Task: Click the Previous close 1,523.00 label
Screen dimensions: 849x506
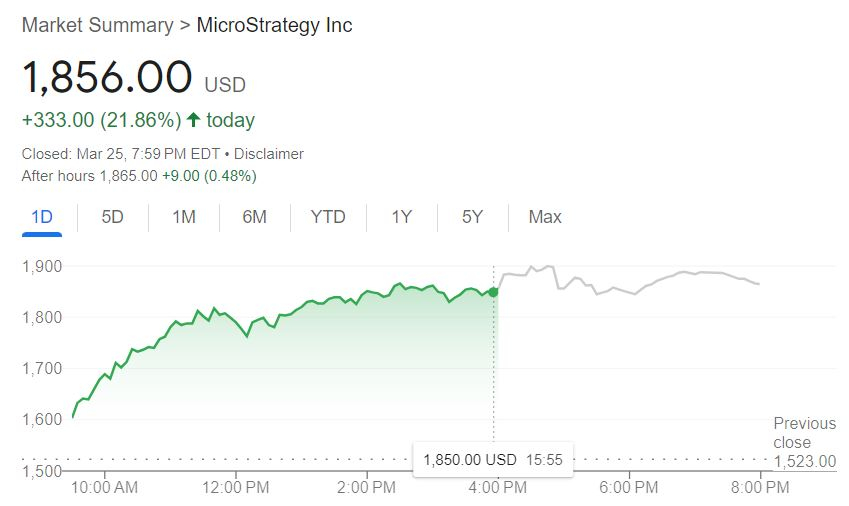Action: (x=804, y=442)
